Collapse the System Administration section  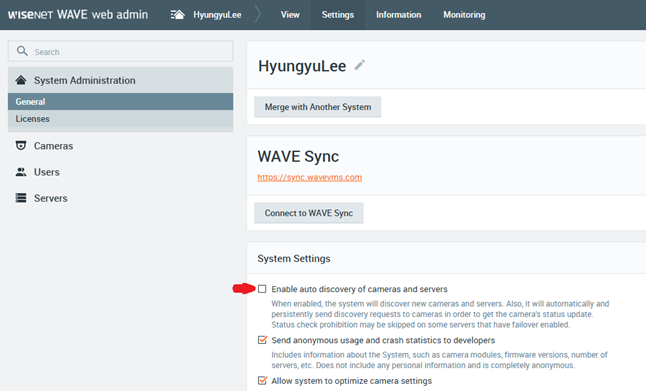(120, 80)
